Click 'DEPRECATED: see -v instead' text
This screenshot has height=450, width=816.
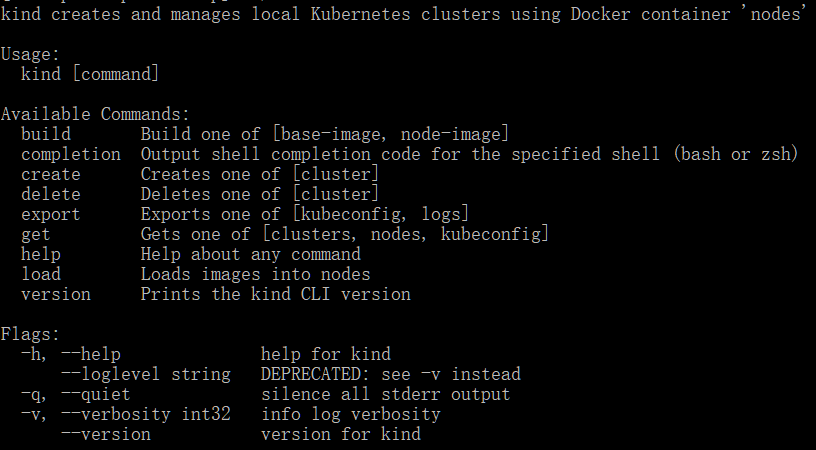click(391, 374)
